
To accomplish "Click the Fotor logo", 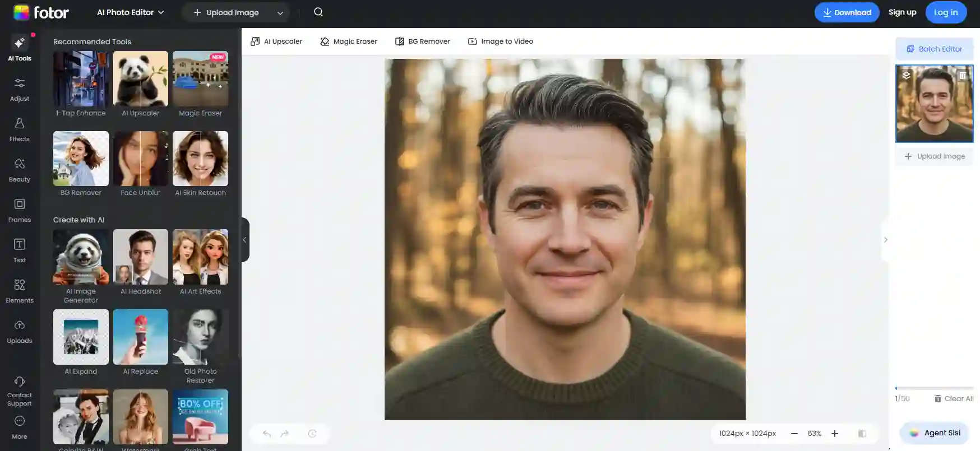I will 41,12.
